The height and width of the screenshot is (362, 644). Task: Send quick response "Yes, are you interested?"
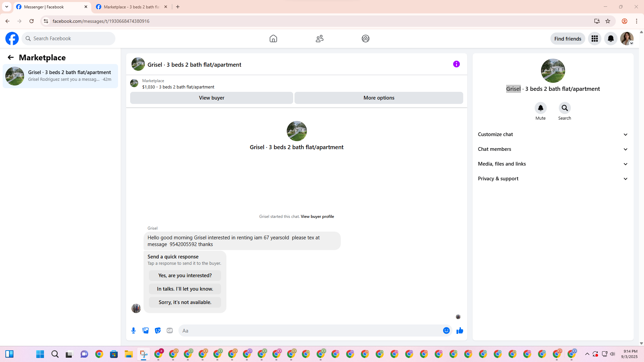coord(185,276)
